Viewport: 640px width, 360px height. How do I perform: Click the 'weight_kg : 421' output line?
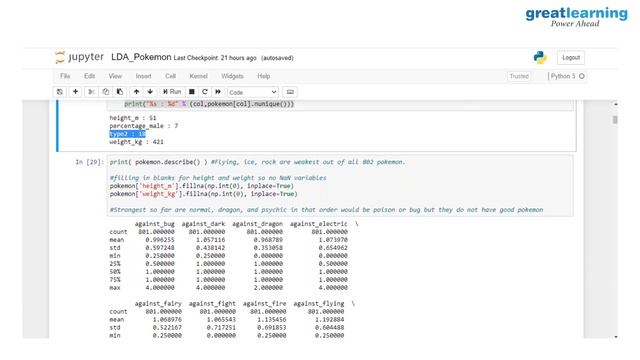tap(136, 142)
